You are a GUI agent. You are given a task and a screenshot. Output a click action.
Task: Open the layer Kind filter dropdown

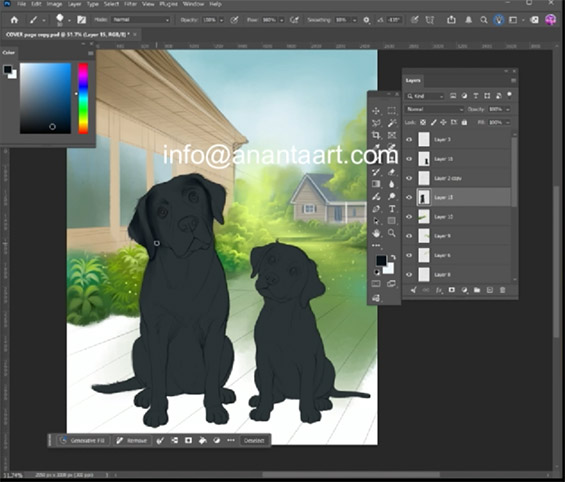pos(424,96)
